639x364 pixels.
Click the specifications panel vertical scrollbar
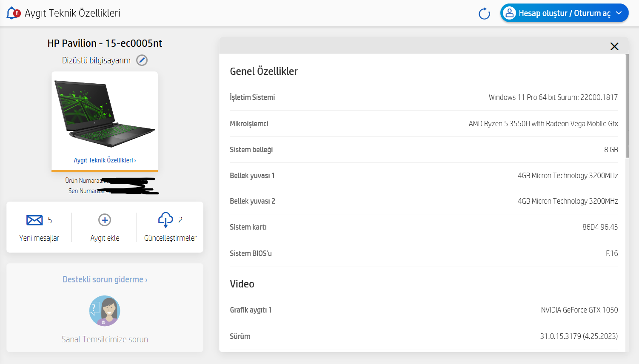tap(627, 106)
